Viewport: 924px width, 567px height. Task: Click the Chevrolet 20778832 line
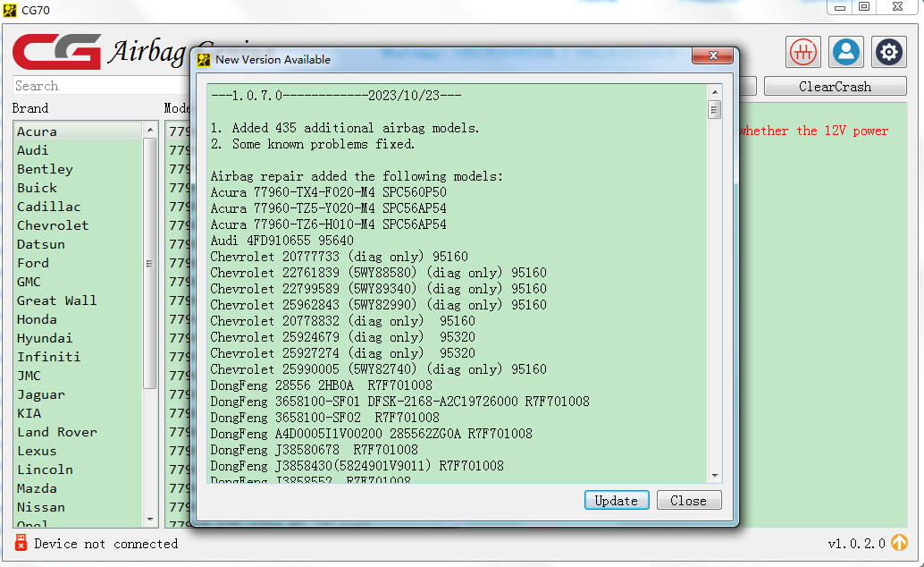click(342, 321)
